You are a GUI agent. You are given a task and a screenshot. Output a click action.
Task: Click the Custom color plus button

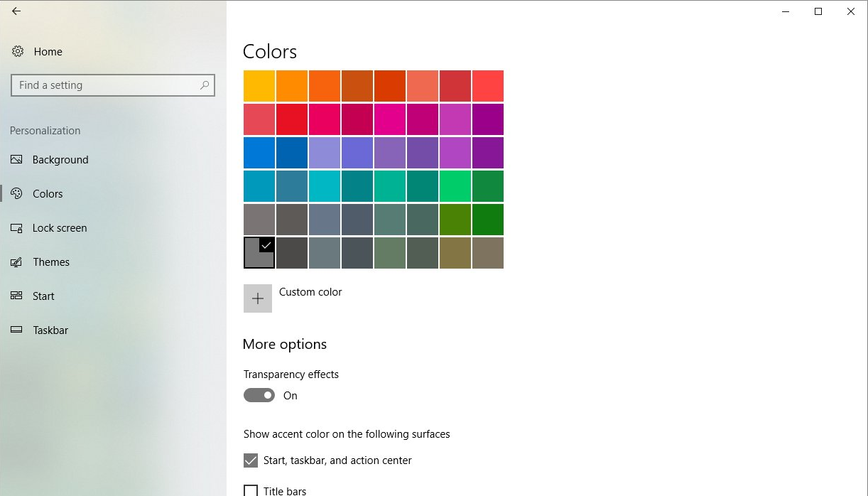point(258,298)
